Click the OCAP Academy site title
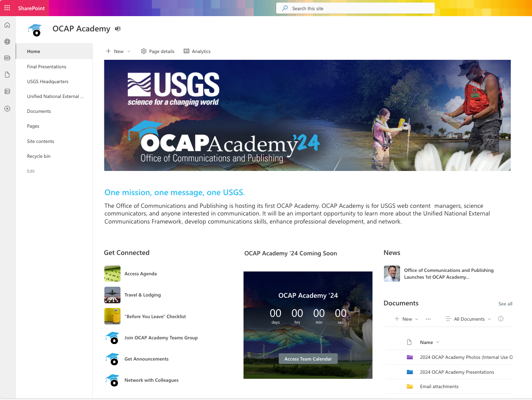 pyautogui.click(x=81, y=29)
